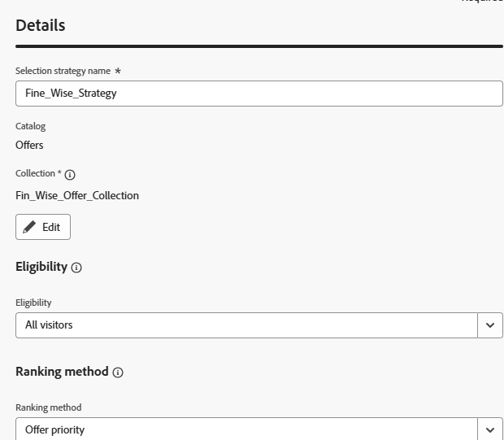Click the Collection field label
The image size is (504, 440).
pos(35,173)
